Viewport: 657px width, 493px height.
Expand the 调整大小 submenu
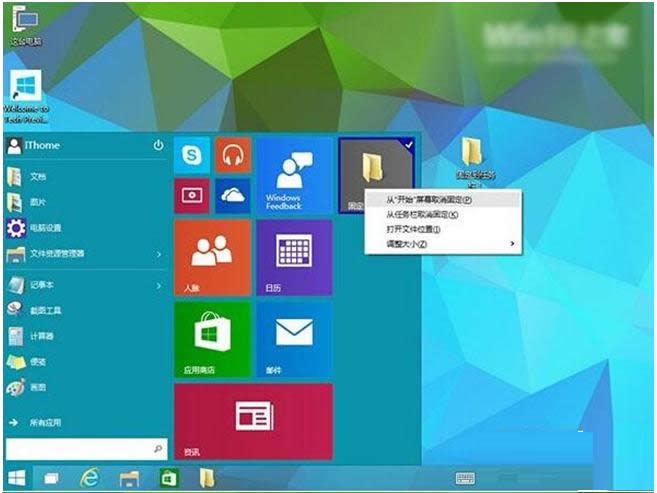pos(440,244)
